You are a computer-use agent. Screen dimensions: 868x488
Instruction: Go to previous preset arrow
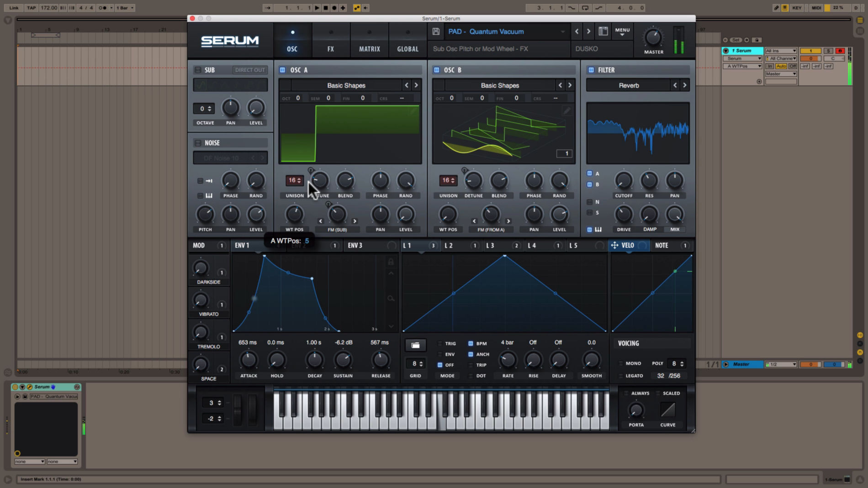click(577, 31)
